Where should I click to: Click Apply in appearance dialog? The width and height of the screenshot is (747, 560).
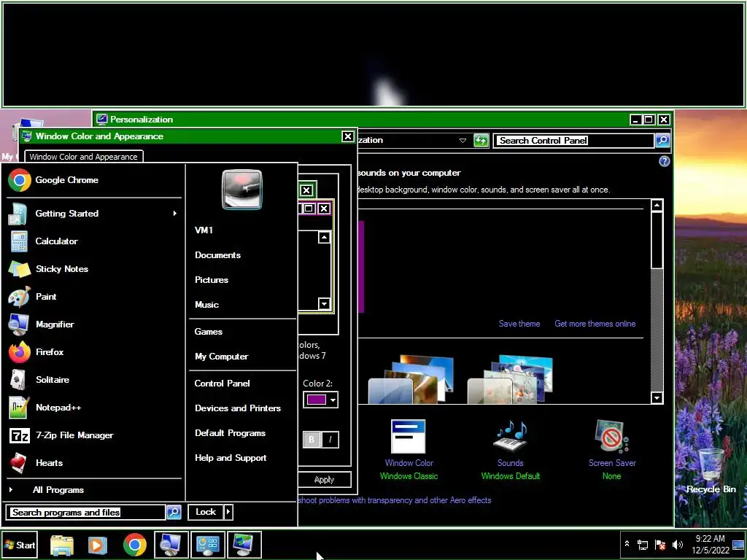coord(325,480)
